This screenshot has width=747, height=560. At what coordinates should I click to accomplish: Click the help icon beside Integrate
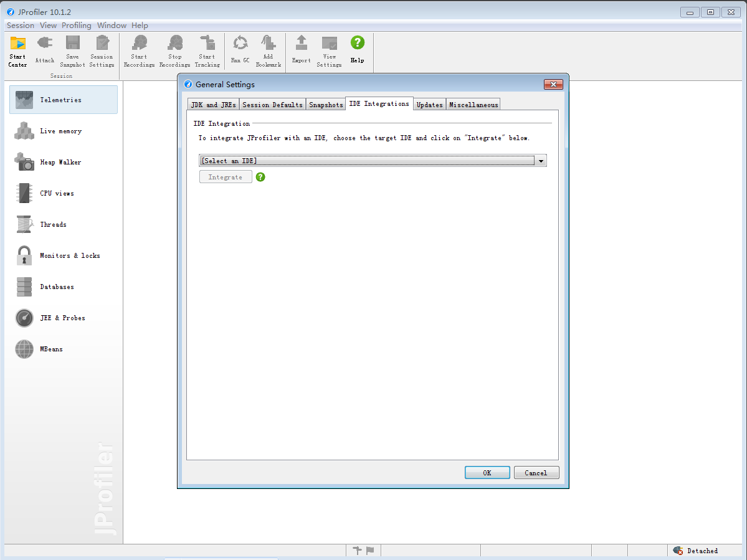[x=260, y=177]
